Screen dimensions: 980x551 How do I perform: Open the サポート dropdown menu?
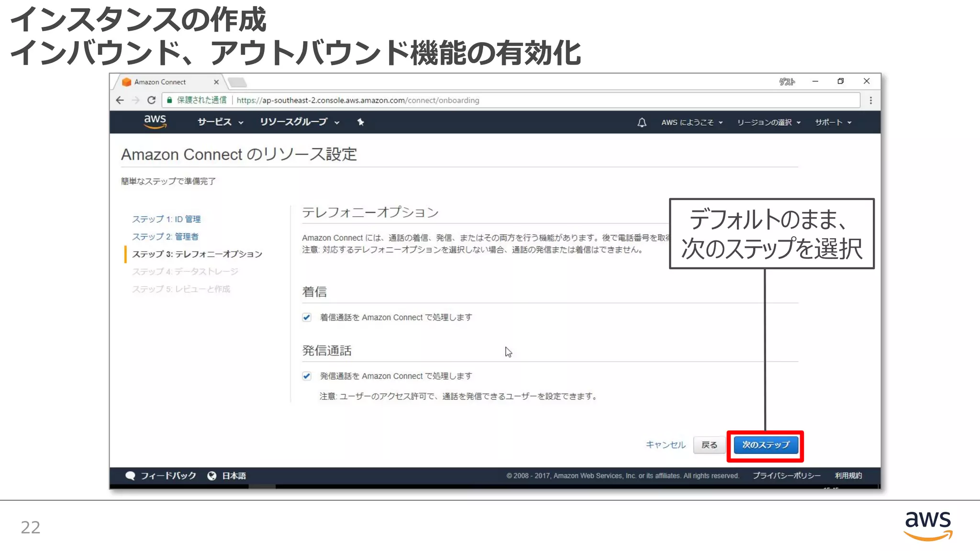point(833,122)
